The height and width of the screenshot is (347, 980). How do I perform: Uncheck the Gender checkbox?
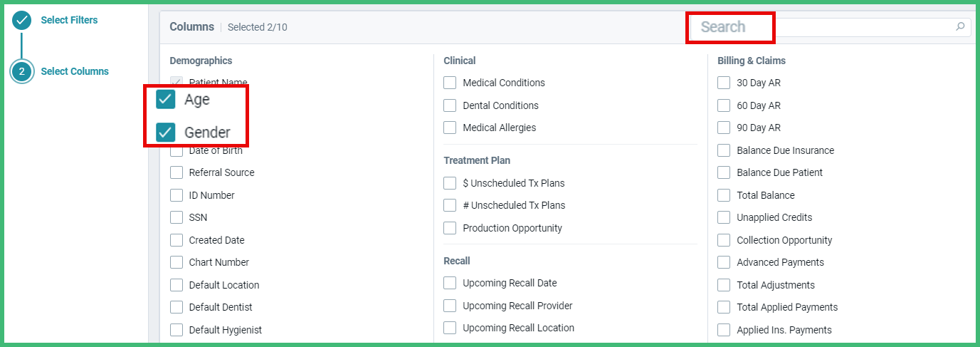click(166, 133)
